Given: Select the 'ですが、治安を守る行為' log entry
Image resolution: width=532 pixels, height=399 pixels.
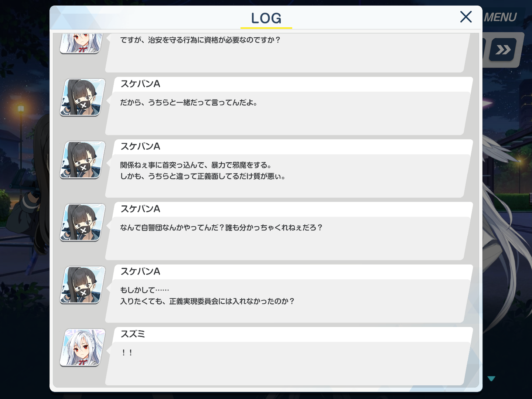Looking at the screenshot, I should 289,53.
